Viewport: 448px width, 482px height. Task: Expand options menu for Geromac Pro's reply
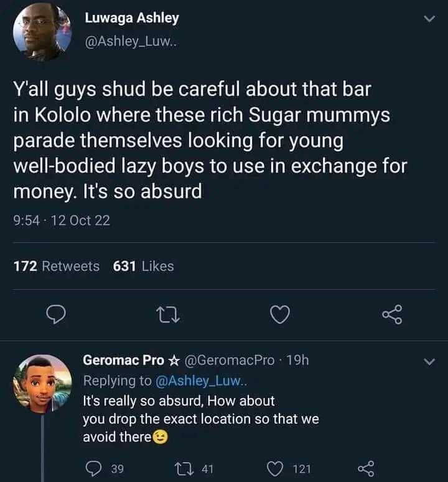point(427,361)
